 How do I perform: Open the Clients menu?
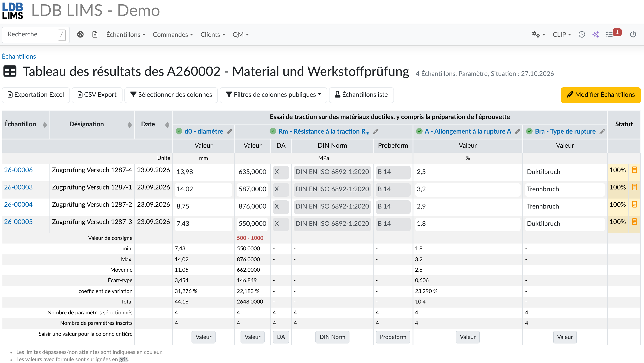click(213, 35)
